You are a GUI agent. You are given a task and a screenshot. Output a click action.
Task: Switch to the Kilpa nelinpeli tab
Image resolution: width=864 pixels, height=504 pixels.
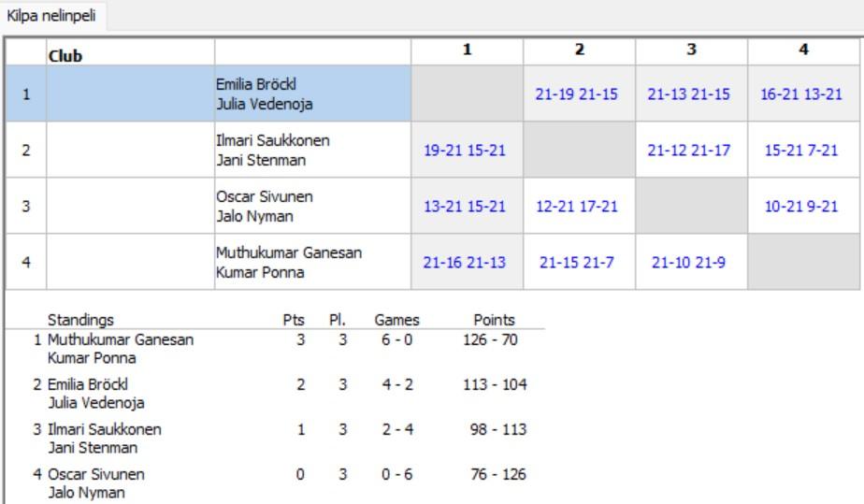pyautogui.click(x=52, y=16)
